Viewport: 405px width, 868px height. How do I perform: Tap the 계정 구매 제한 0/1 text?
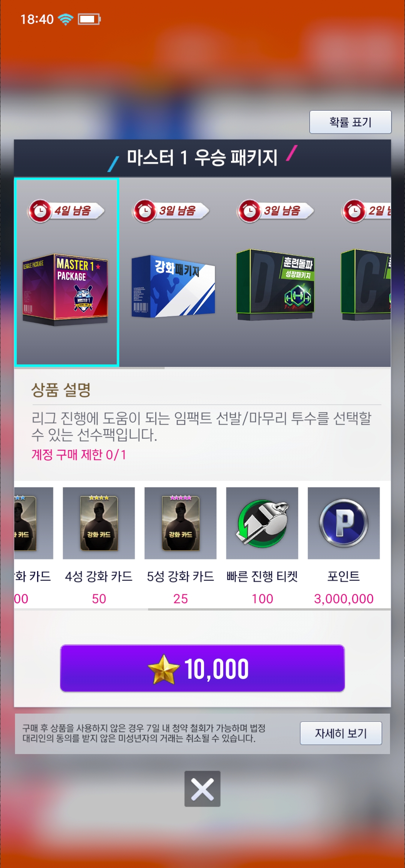(79, 455)
